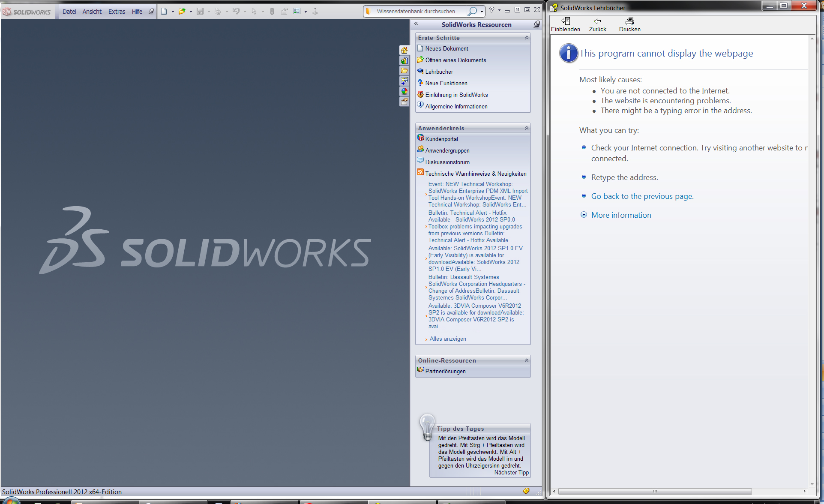
Task: Open the Diskussionsforum link
Action: click(x=447, y=162)
